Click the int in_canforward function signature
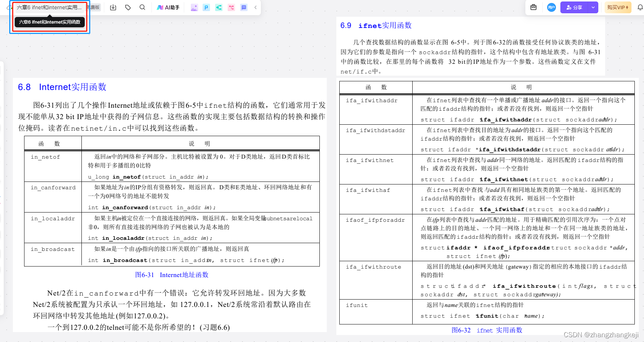This screenshot has height=342, width=644. pos(152,207)
